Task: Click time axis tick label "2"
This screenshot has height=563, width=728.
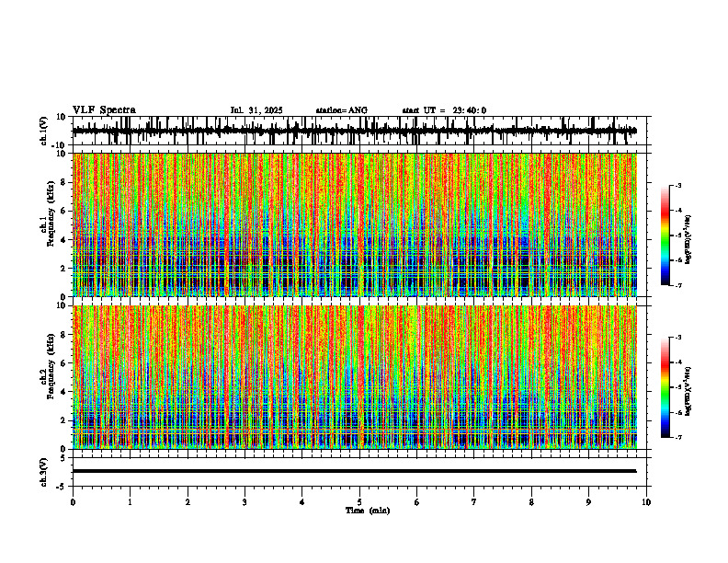Action: pos(188,502)
